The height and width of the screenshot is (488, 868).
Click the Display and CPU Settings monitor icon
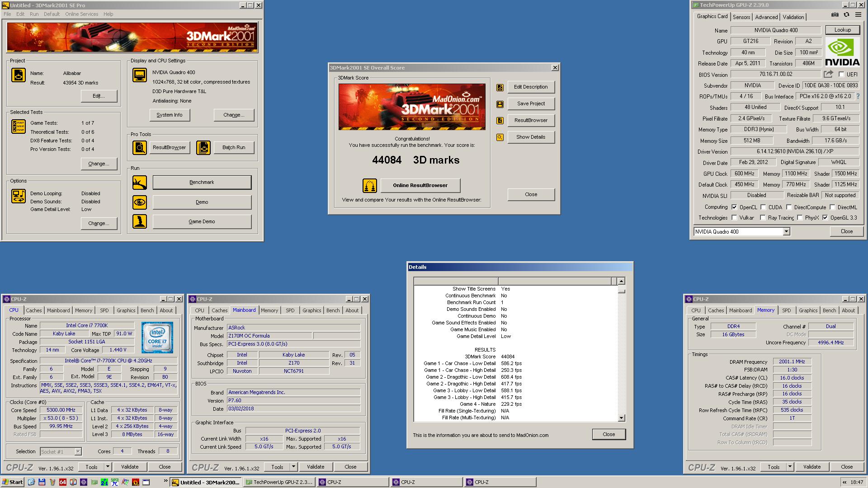140,75
